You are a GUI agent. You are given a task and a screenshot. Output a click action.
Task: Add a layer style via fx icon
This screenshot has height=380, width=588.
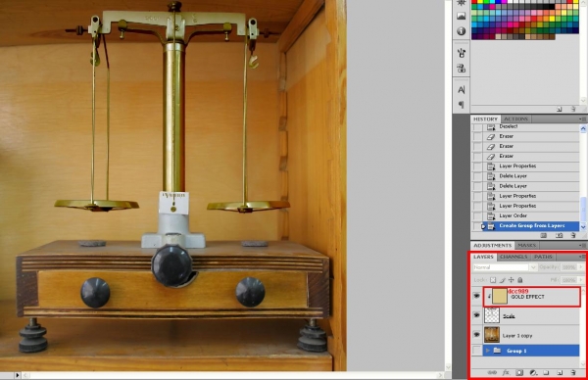[x=506, y=372]
